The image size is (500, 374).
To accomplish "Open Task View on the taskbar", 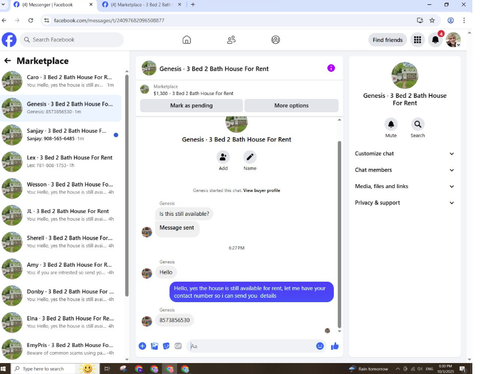I will point(107,369).
